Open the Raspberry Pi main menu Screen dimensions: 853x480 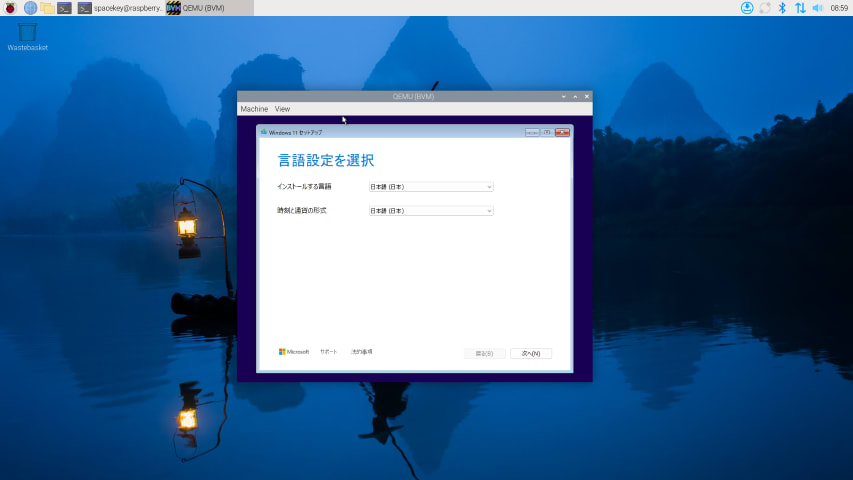tap(10, 8)
